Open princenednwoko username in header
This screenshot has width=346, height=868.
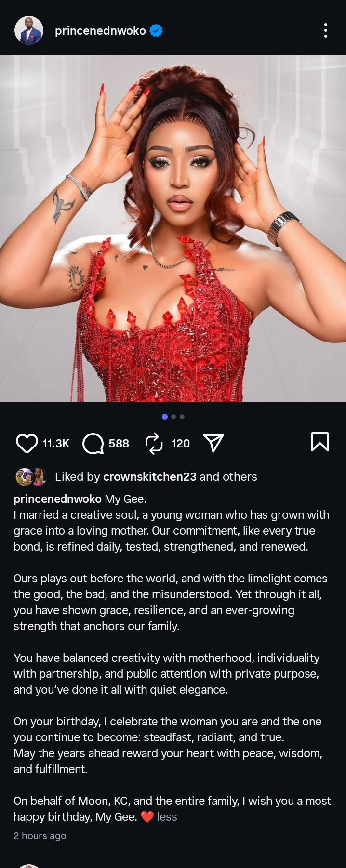pyautogui.click(x=100, y=31)
